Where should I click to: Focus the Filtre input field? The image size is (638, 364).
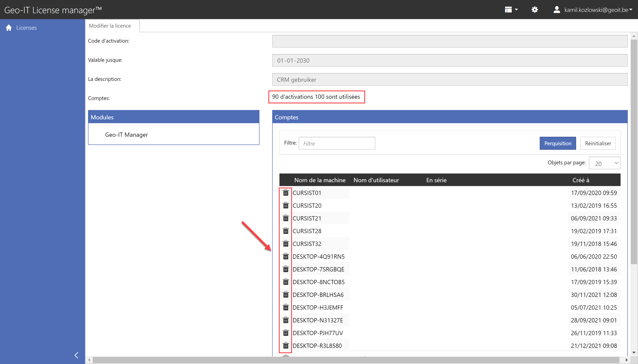click(x=337, y=143)
